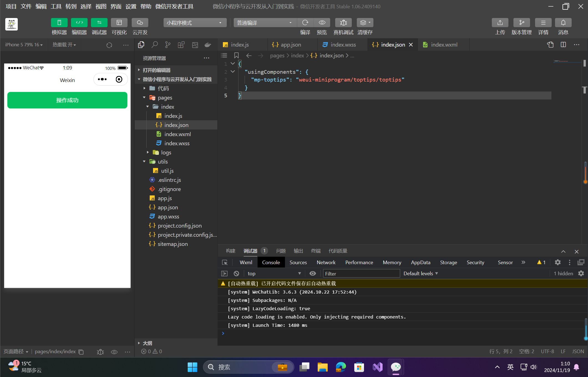Switch to the index.wxml editor tab
The width and height of the screenshot is (588, 377).
444,45
